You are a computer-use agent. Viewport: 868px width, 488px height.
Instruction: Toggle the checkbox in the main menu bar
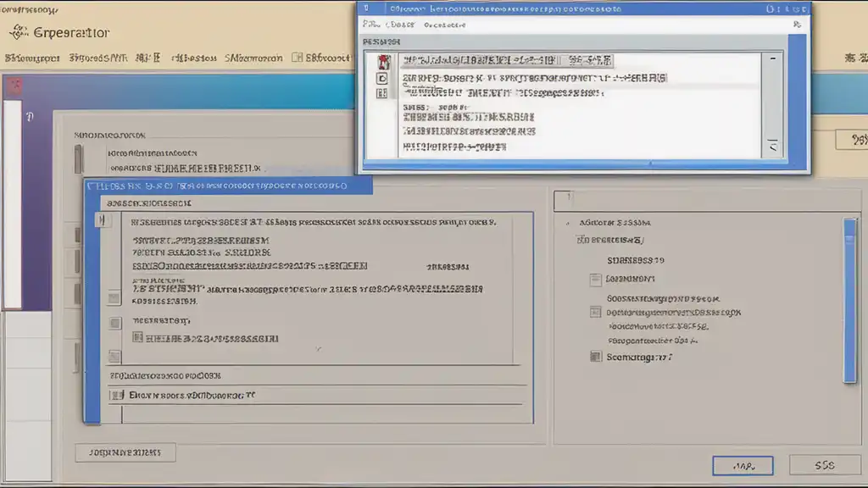(x=298, y=57)
